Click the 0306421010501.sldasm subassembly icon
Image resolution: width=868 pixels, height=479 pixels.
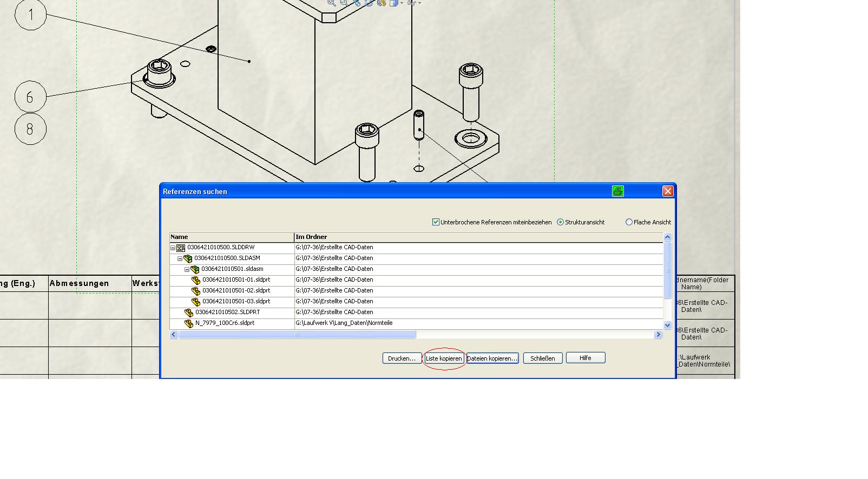195,269
